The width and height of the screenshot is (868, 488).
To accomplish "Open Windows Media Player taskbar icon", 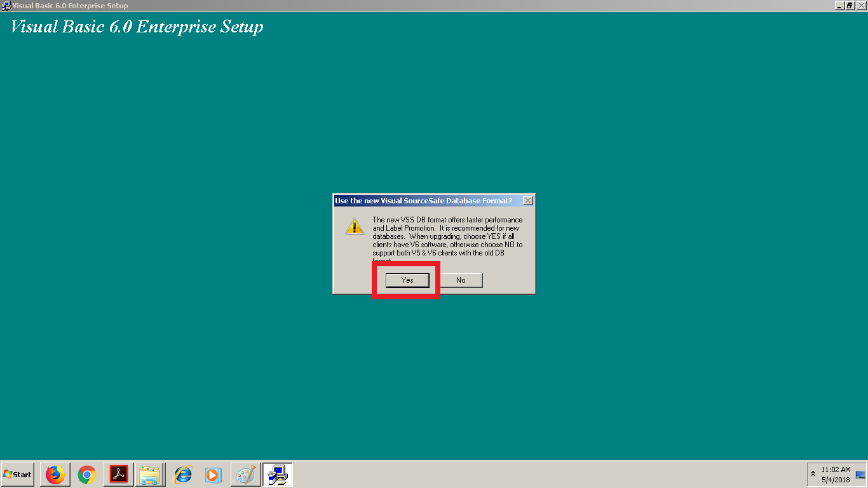I will [x=214, y=475].
